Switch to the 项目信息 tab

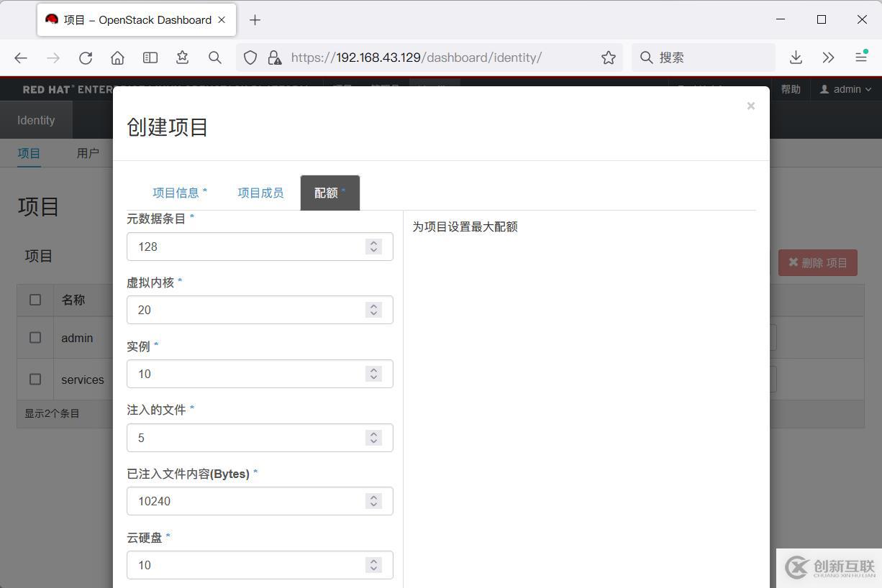tap(179, 193)
